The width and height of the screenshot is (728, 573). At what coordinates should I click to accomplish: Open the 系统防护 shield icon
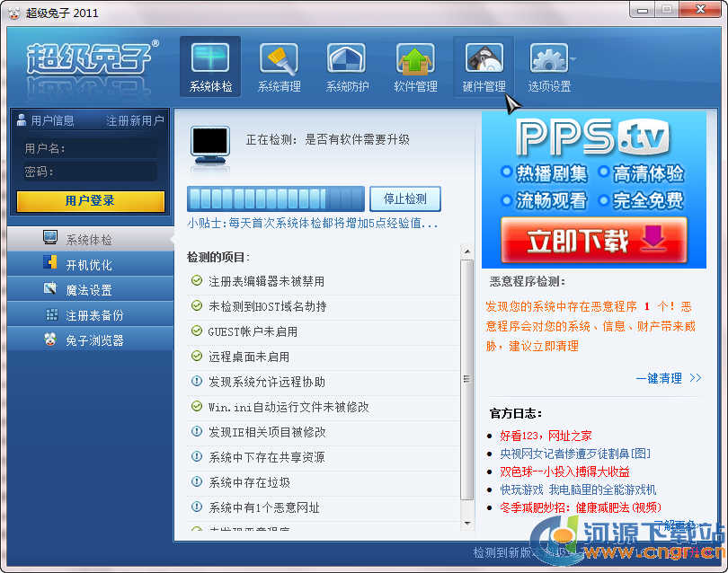347,66
